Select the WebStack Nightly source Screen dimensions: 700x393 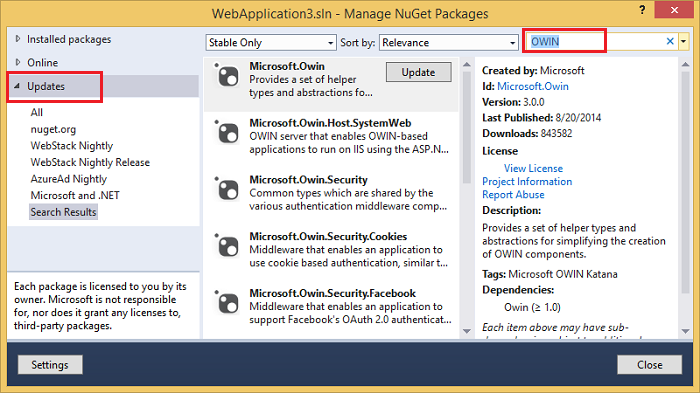(x=71, y=146)
